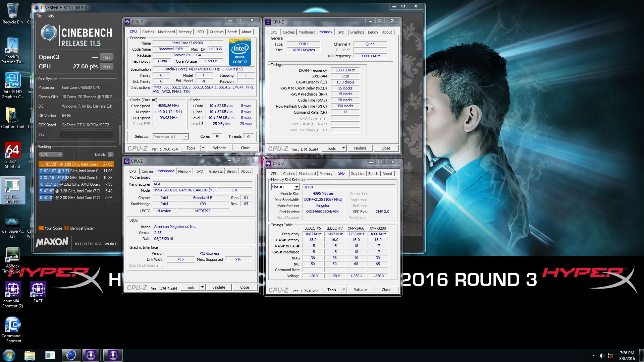Show hidden tray icons arrow
Image resolution: width=644 pixels, height=362 pixels.
[x=594, y=356]
